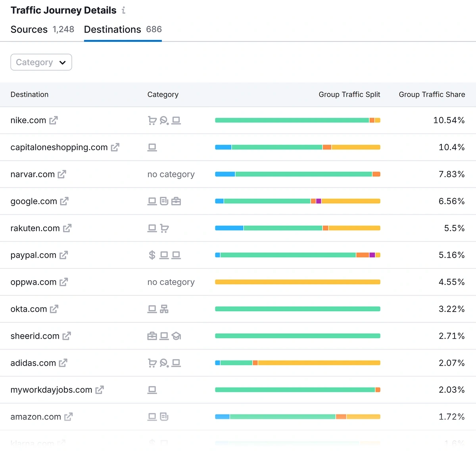Click the graduation cap icon for sheerid.com
Viewport: 476px width, 451px height.
click(176, 336)
